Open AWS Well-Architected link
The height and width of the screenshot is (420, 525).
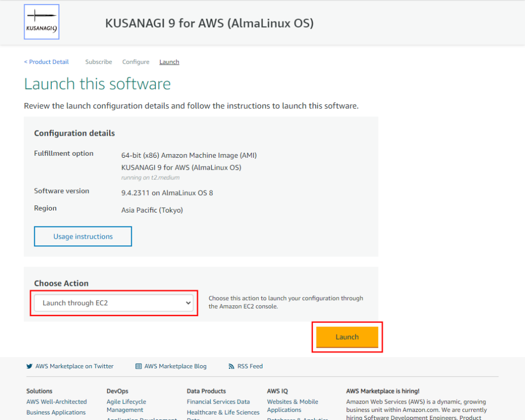pos(56,402)
